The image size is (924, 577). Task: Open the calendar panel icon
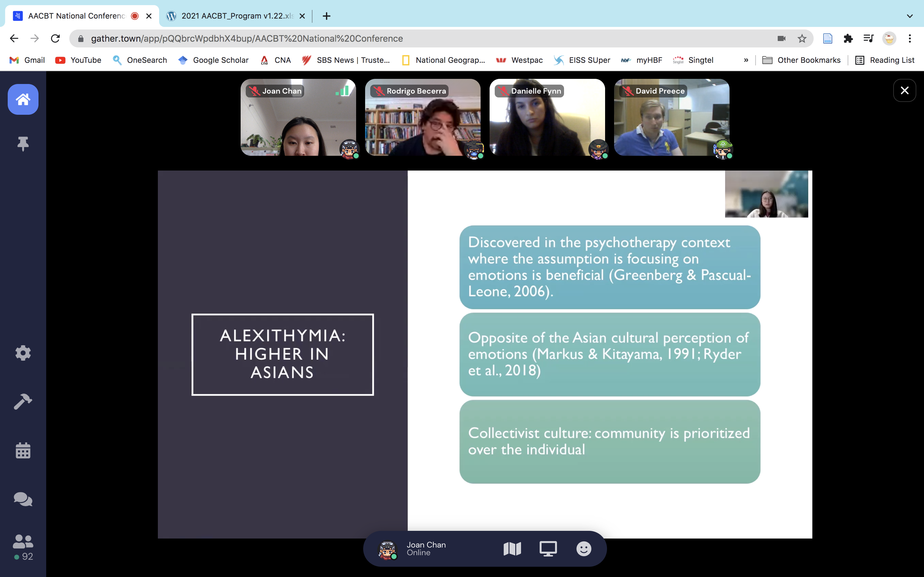pos(23,451)
